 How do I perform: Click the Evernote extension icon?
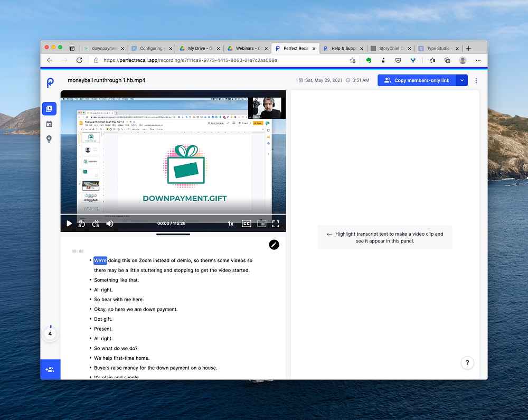pyautogui.click(x=369, y=60)
